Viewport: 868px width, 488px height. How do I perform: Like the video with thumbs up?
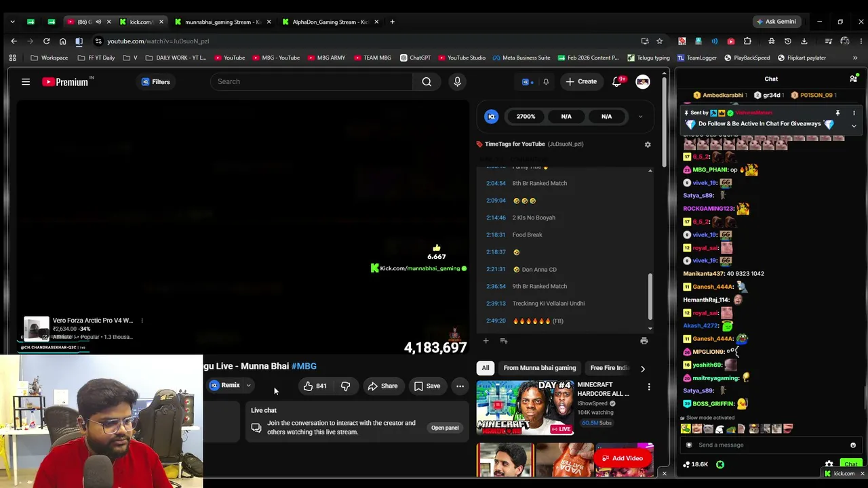click(315, 386)
